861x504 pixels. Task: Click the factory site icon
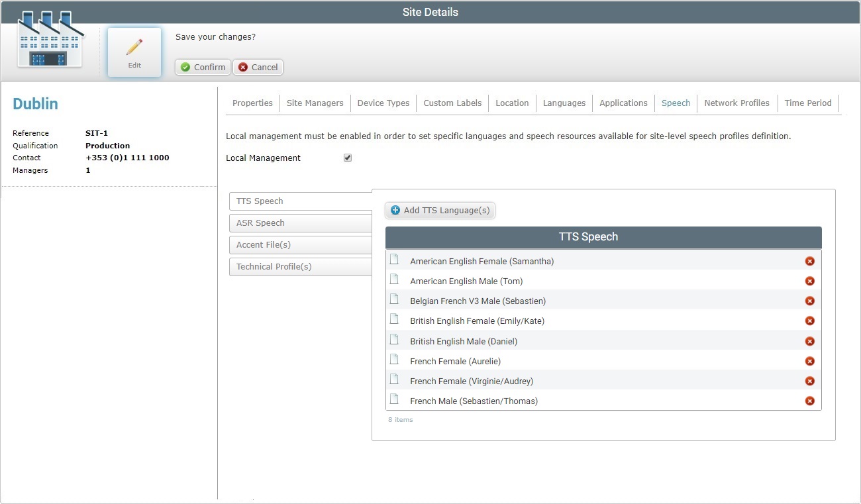tap(50, 40)
